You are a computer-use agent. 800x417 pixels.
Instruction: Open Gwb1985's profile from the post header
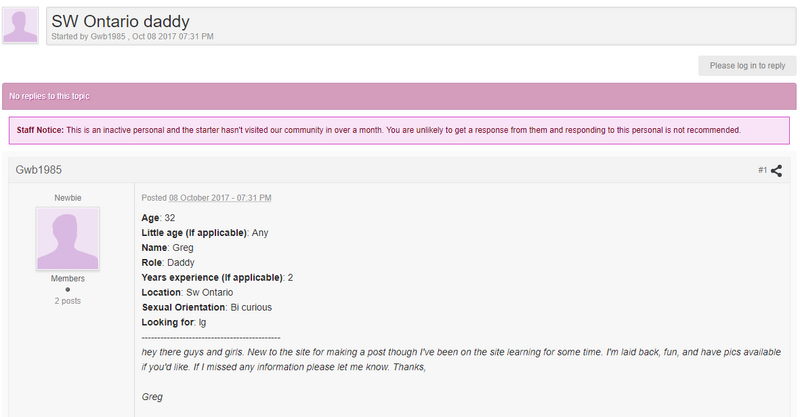(x=39, y=170)
